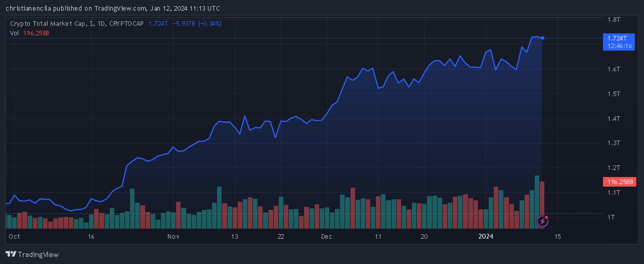Click the TradingView logo icon
Screen dimensions: 644x264
10,254
